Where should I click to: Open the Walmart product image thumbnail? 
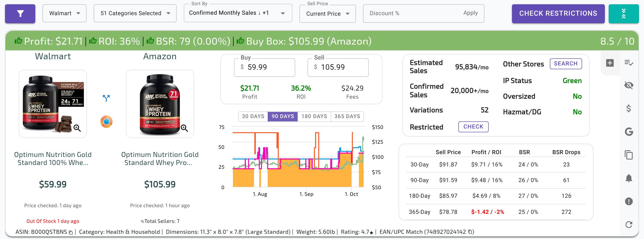click(53, 104)
